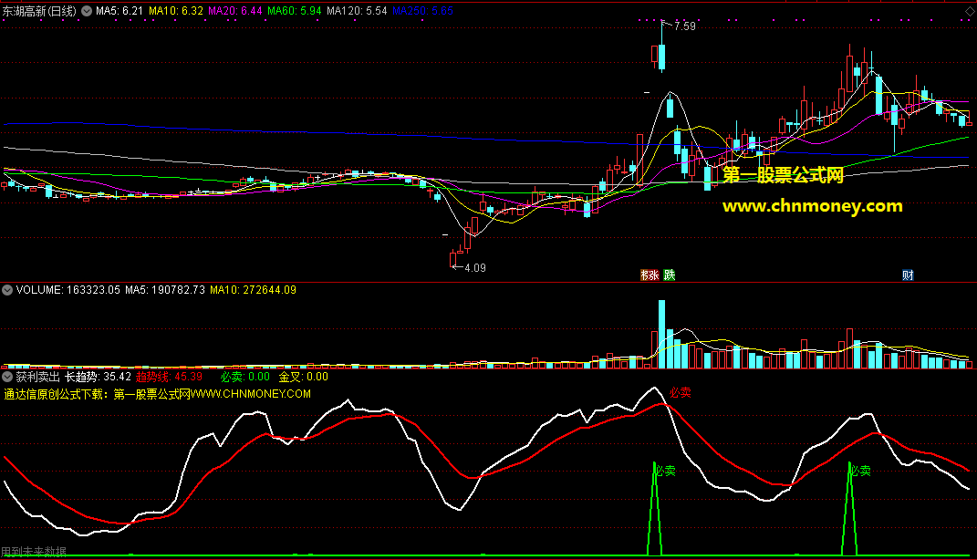Click the blue 财 marker icon
The width and height of the screenshot is (977, 560).
[908, 275]
